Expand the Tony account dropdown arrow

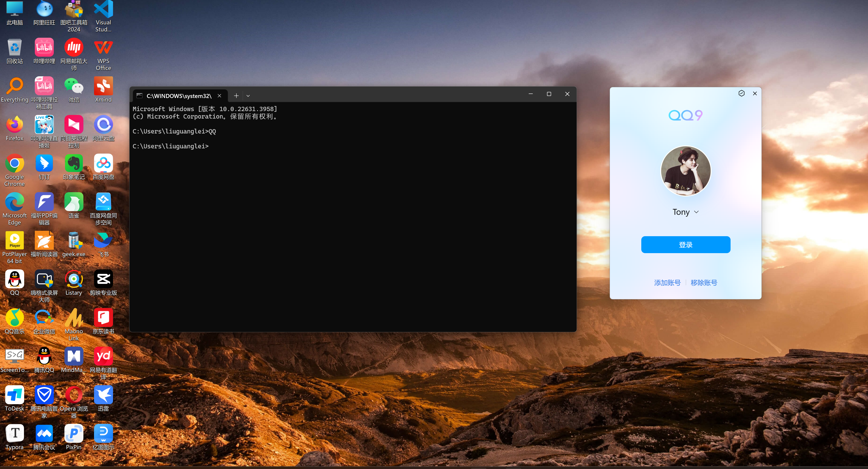(696, 212)
